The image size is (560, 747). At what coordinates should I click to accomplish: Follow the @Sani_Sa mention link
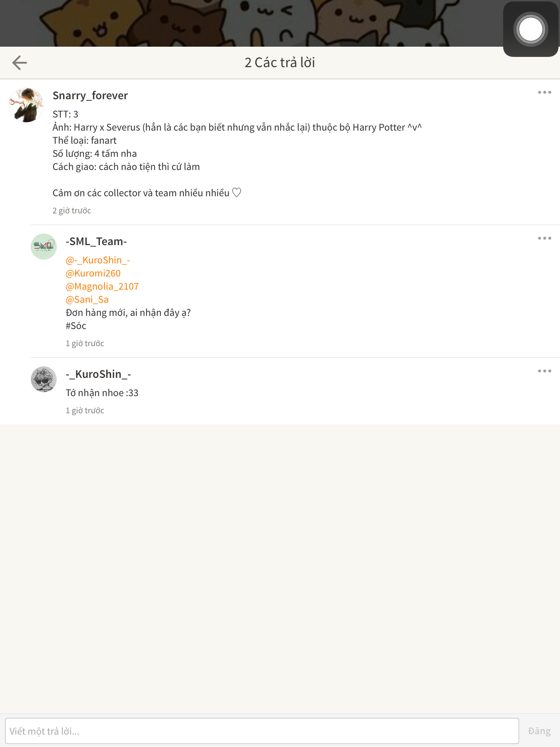(87, 300)
